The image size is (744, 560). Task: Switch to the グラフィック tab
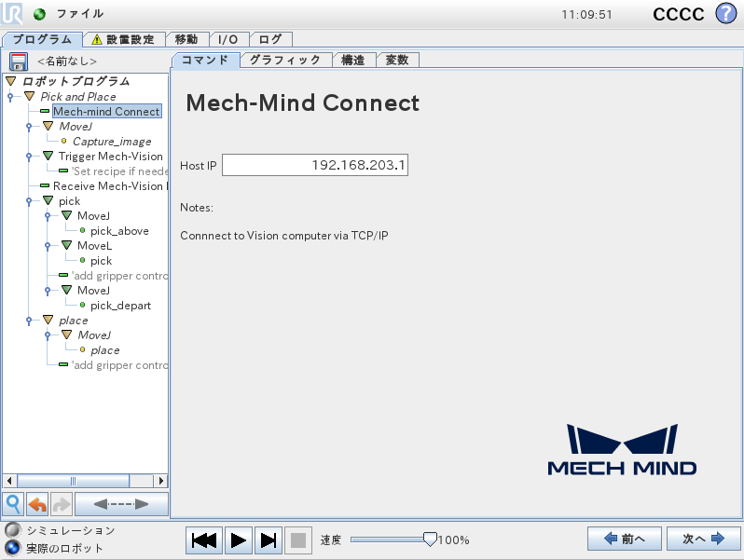(285, 61)
